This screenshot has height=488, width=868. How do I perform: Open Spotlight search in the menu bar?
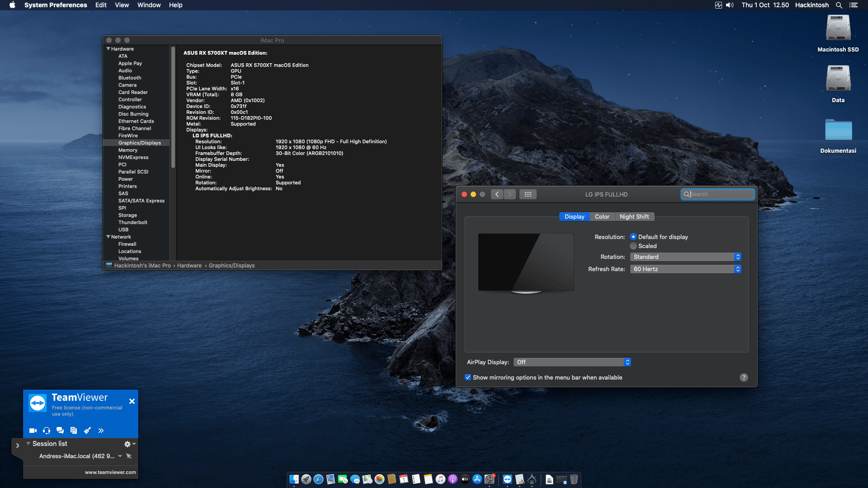tap(839, 5)
